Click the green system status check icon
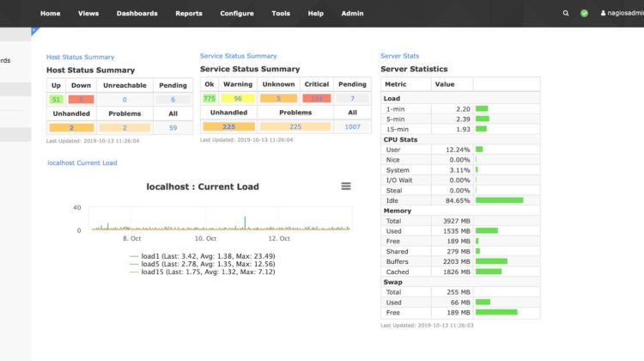Image resolution: width=644 pixels, height=361 pixels. (x=584, y=14)
